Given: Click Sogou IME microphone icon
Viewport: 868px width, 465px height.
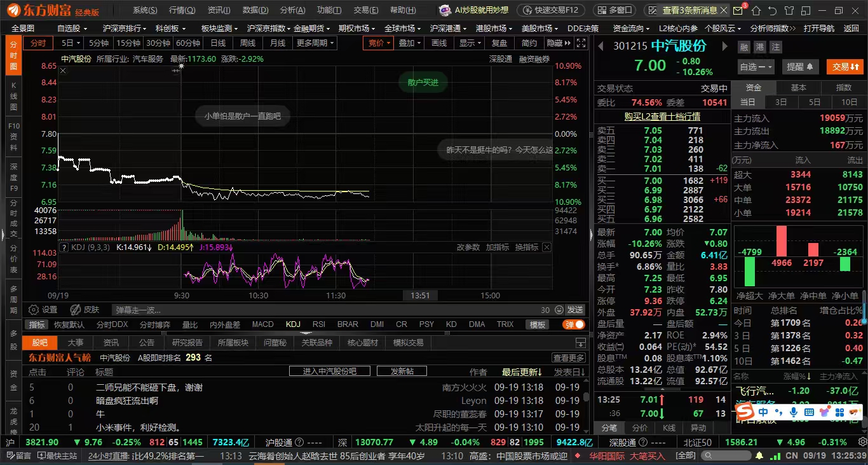Looking at the screenshot, I should pyautogui.click(x=793, y=412).
